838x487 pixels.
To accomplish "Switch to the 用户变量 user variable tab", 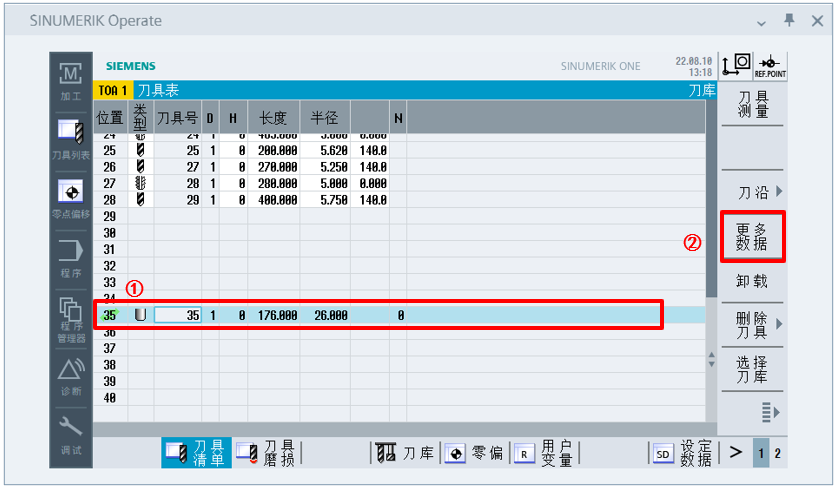I will click(545, 453).
